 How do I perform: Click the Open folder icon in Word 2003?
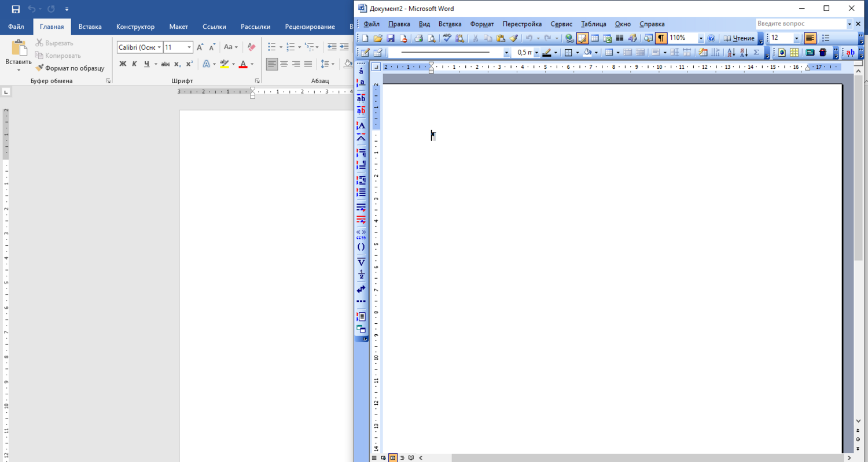click(x=377, y=38)
